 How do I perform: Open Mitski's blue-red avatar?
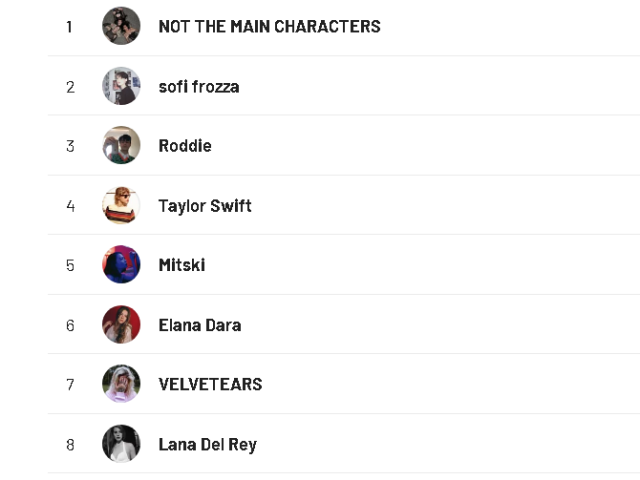[121, 264]
